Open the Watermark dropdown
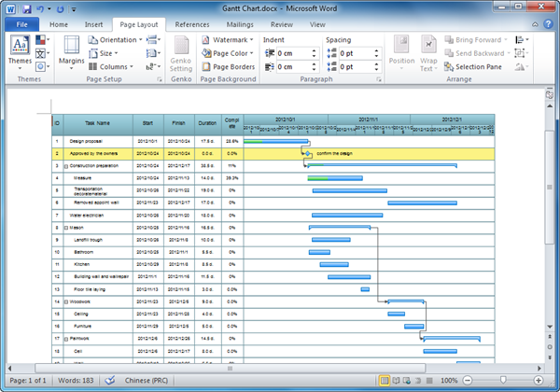The width and height of the screenshot is (560, 392). click(229, 40)
